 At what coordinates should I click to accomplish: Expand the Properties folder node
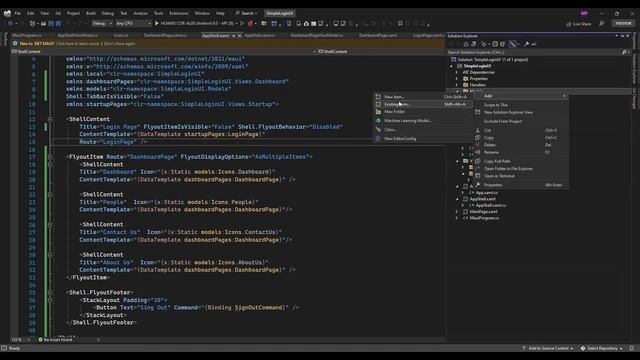[457, 78]
